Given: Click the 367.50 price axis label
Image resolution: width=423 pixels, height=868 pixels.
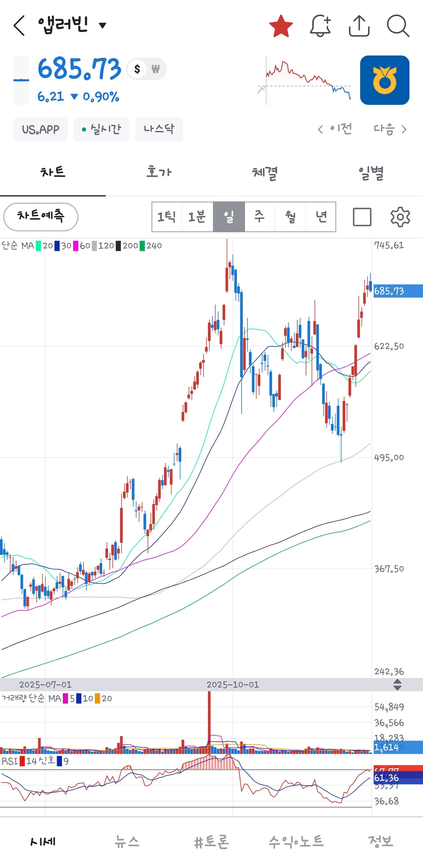Looking at the screenshot, I should (x=389, y=569).
